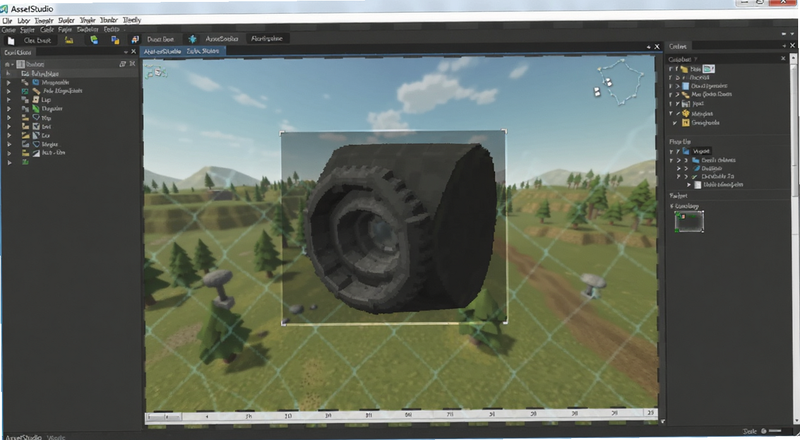The image size is (800, 440).
Task: Open the dropdown arrow in the left panel title bar
Action: [x=126, y=52]
